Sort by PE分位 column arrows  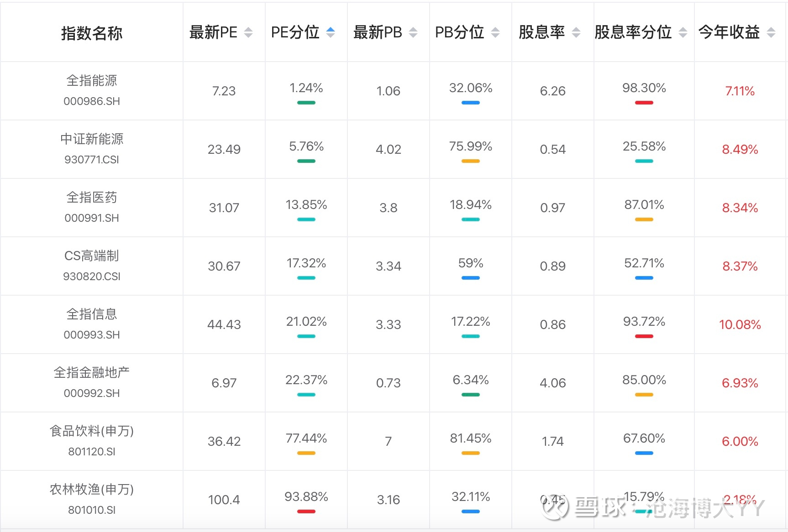tap(331, 32)
